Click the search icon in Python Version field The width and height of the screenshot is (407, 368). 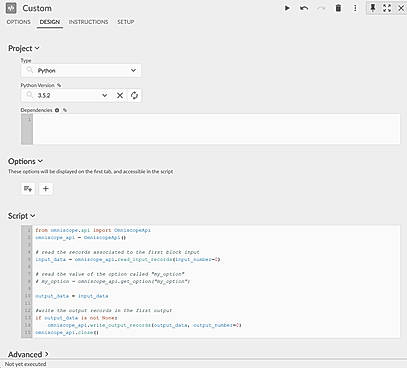(30, 95)
